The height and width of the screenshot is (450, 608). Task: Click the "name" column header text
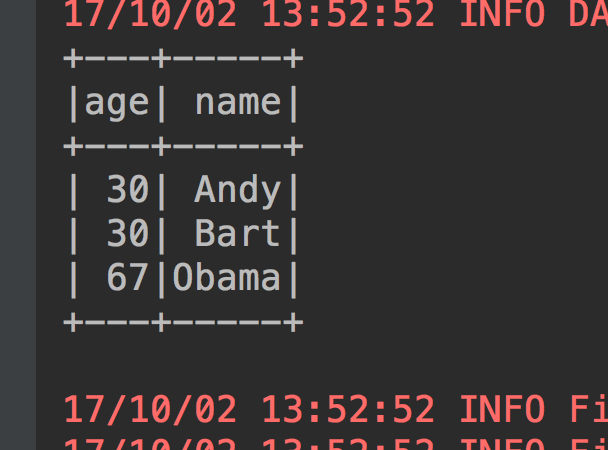pyautogui.click(x=237, y=102)
